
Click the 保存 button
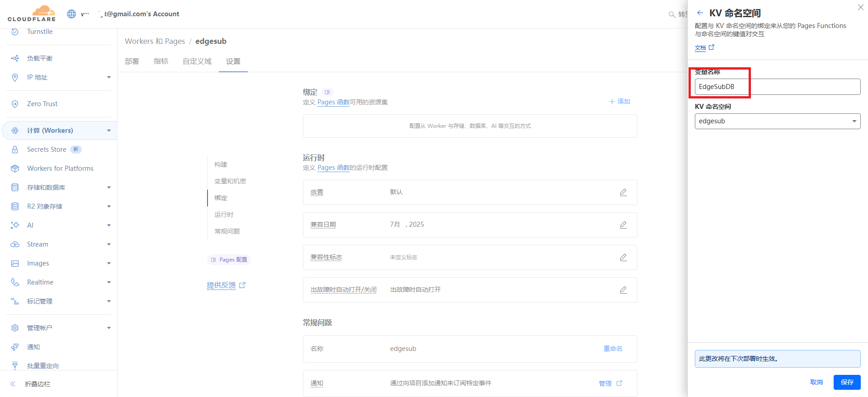click(x=847, y=382)
